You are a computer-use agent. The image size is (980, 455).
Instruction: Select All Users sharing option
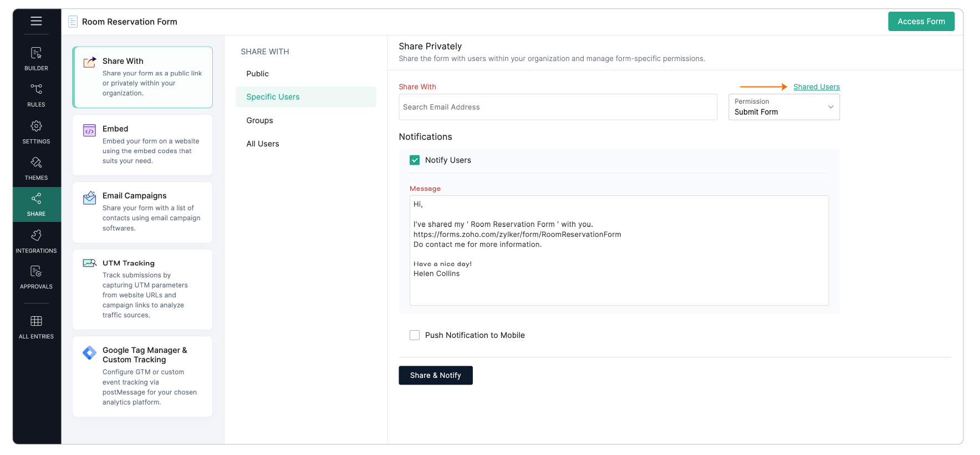pyautogui.click(x=263, y=144)
